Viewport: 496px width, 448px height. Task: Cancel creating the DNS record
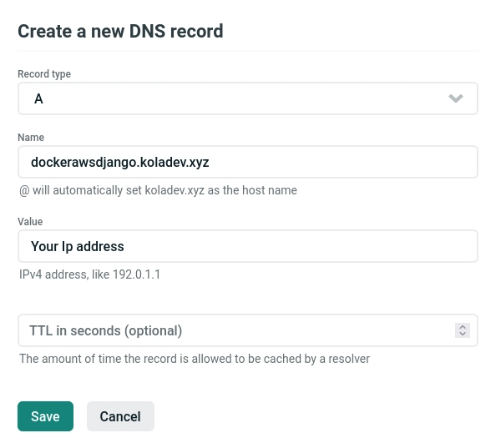tap(120, 416)
